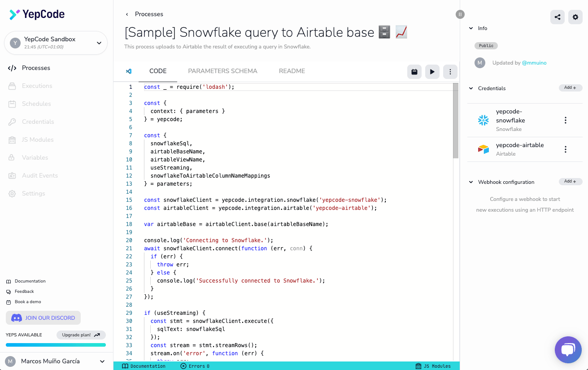This screenshot has width=588, height=370.
Task: Collapse the Credentials section
Action: (x=471, y=88)
